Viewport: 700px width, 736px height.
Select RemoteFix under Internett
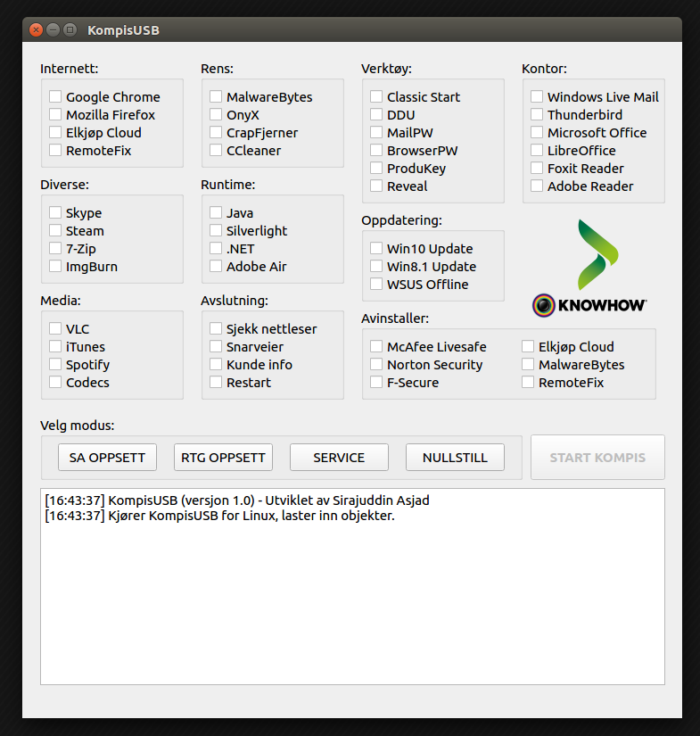click(x=55, y=150)
